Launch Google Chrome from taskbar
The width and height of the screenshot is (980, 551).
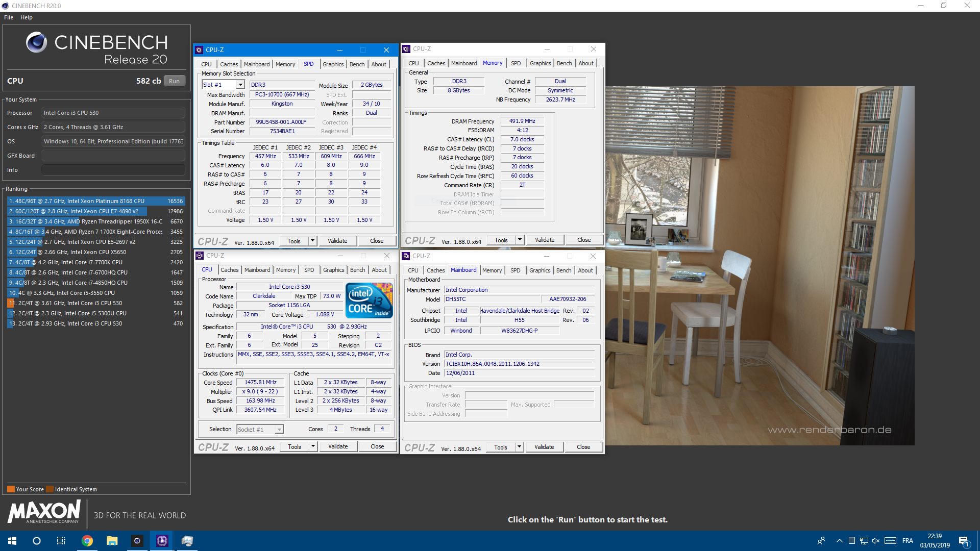tap(87, 541)
